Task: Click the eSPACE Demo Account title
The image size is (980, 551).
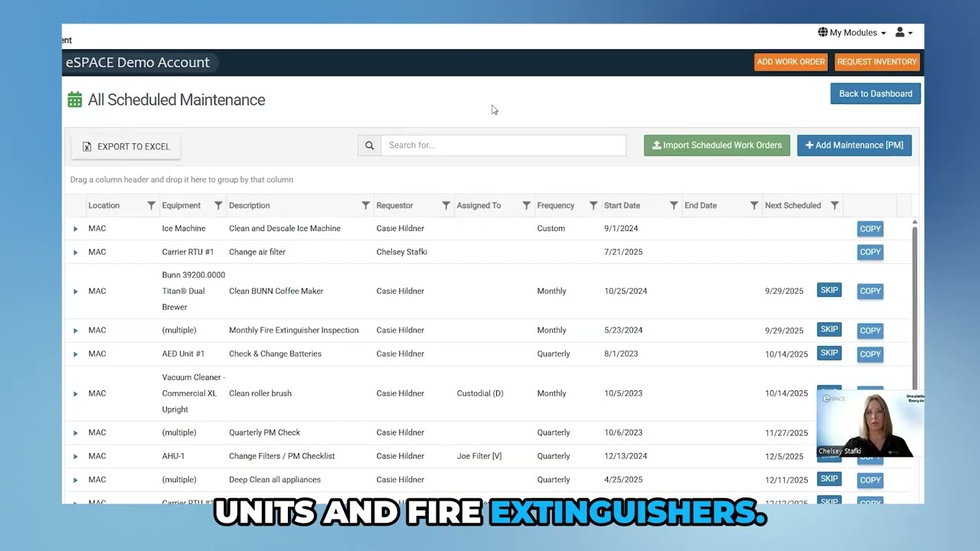Action: 137,63
